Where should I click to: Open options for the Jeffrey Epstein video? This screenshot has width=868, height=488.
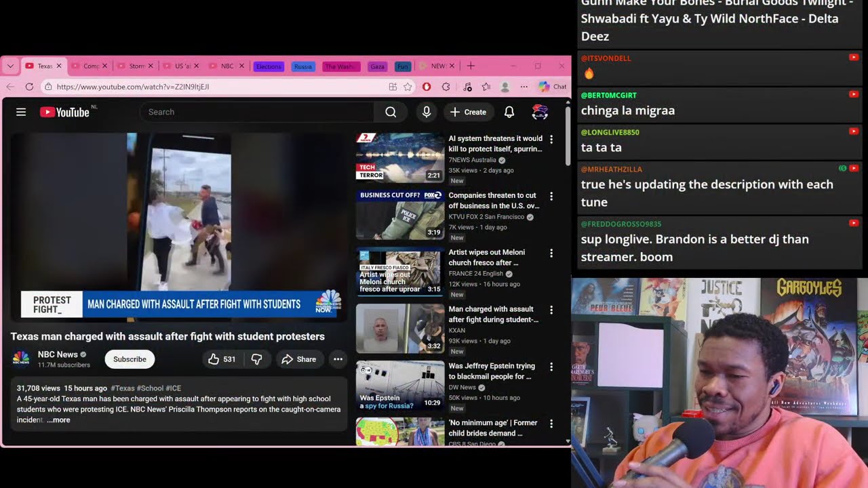[551, 367]
